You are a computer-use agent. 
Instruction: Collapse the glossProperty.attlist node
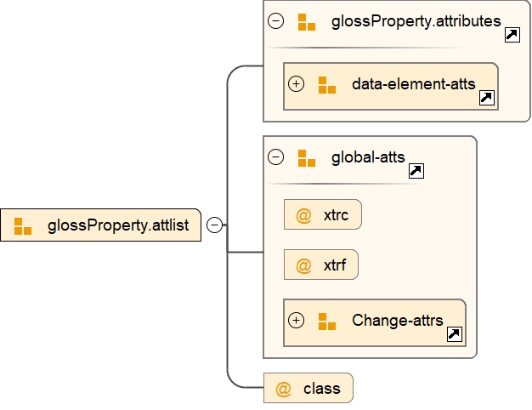215,225
